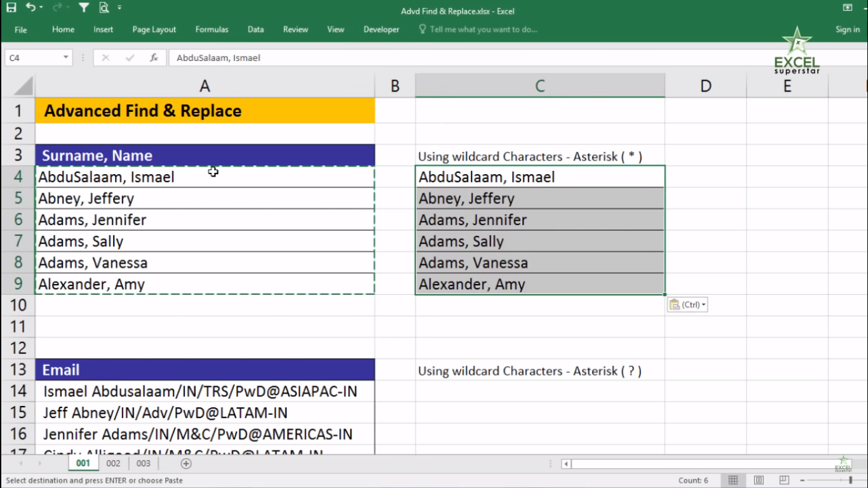Open the undo history dropdown arrow
The width and height of the screenshot is (868, 488).
click(x=41, y=8)
